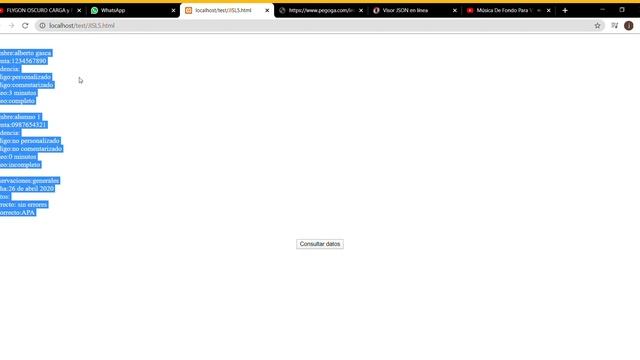Click the 'APA' line
The image size is (640, 360).
point(18,212)
